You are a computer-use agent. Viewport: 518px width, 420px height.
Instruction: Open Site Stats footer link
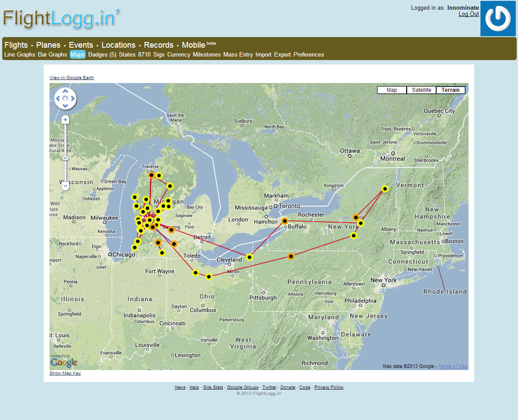[213, 387]
